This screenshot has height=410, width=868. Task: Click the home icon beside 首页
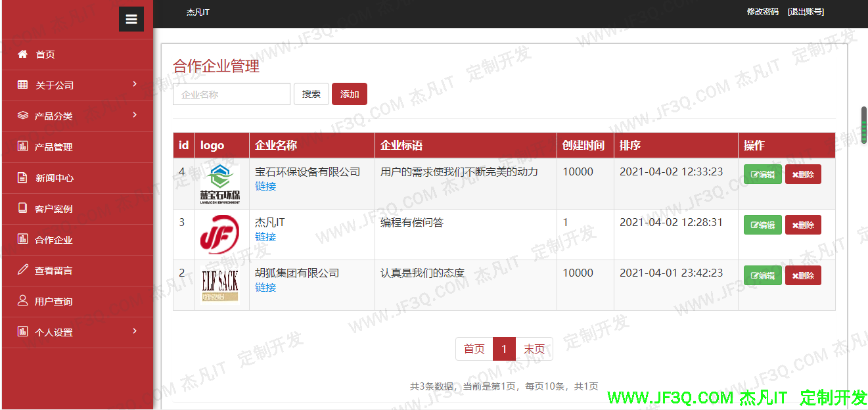click(x=23, y=54)
